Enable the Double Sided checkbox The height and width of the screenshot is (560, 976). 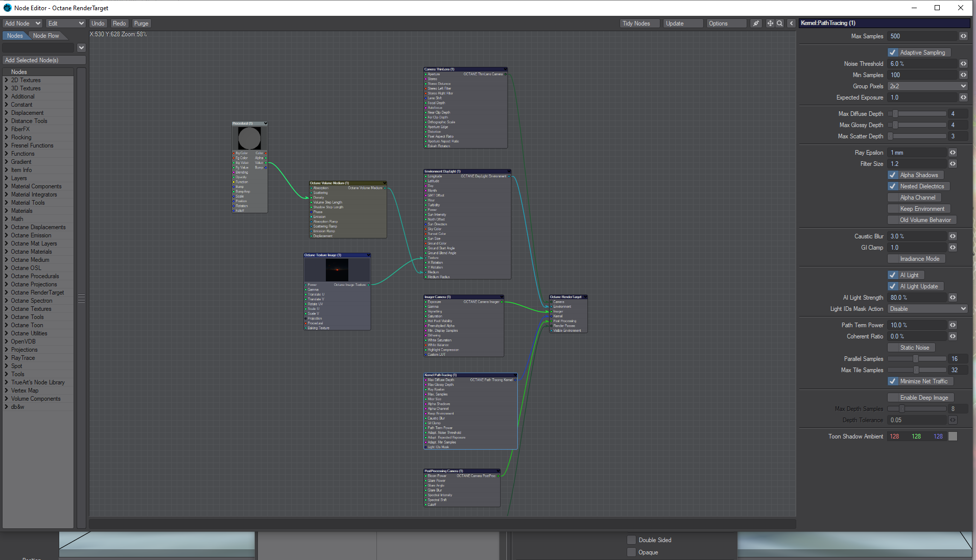click(631, 540)
